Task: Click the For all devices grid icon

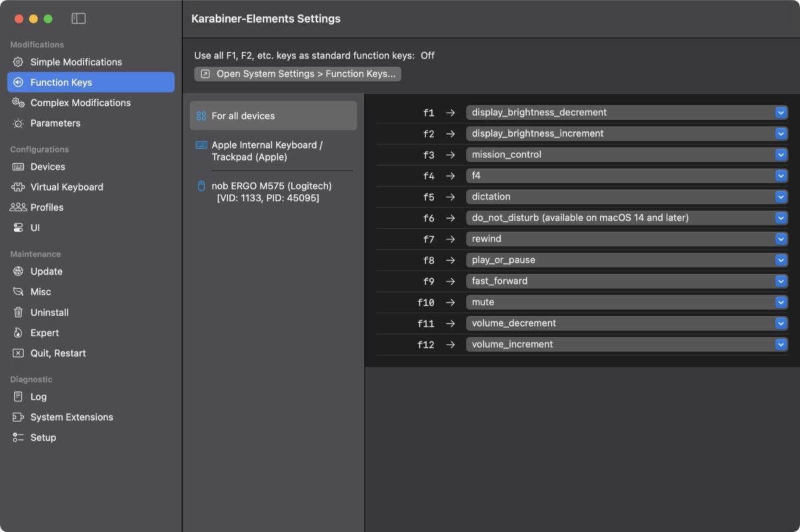Action: 201,116
